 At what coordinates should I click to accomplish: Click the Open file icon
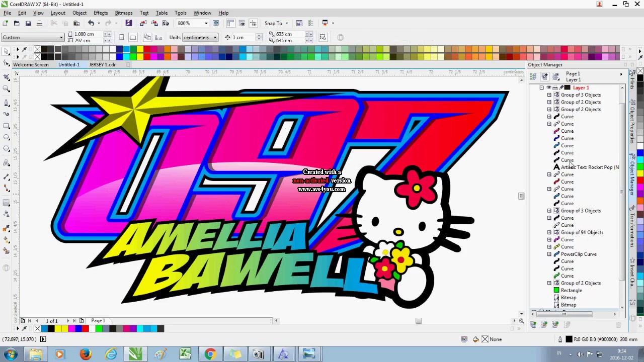coord(17,23)
